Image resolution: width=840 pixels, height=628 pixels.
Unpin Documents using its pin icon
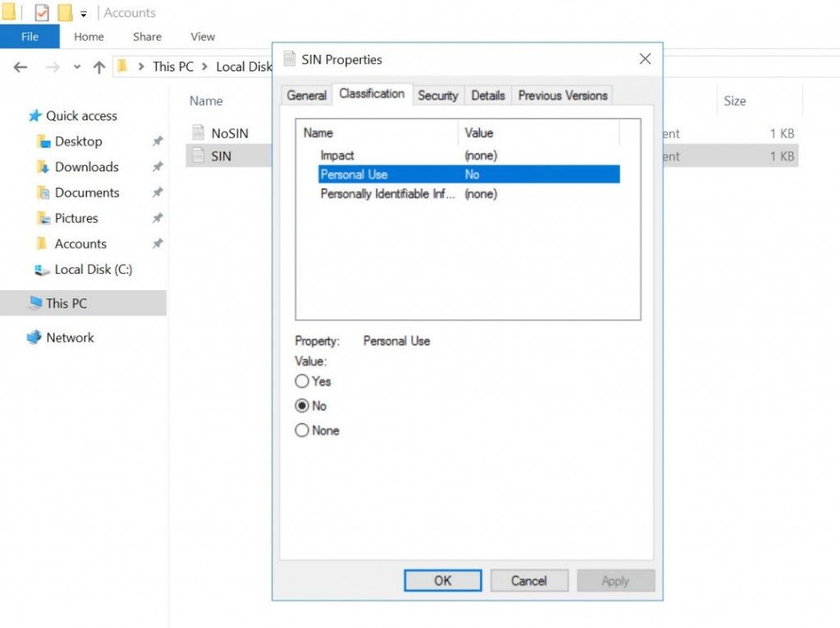(x=157, y=192)
